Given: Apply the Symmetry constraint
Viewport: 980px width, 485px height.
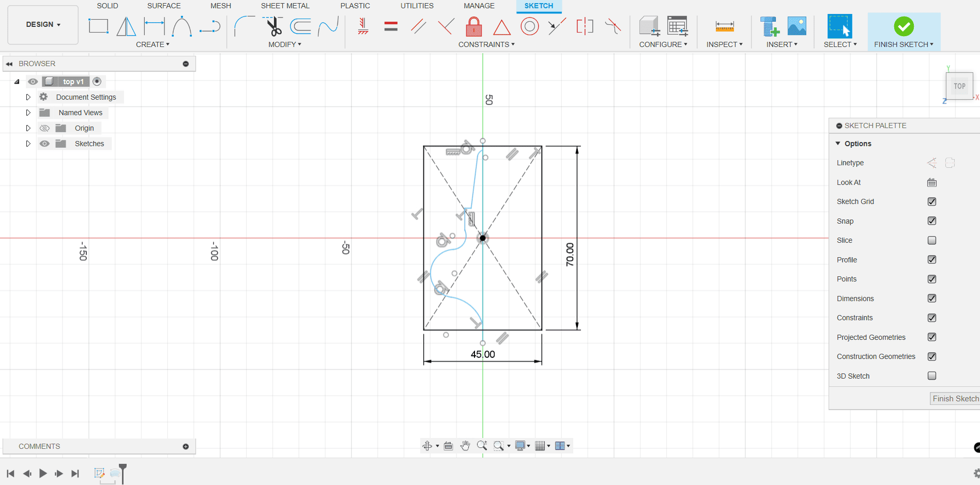Looking at the screenshot, I should click(585, 26).
